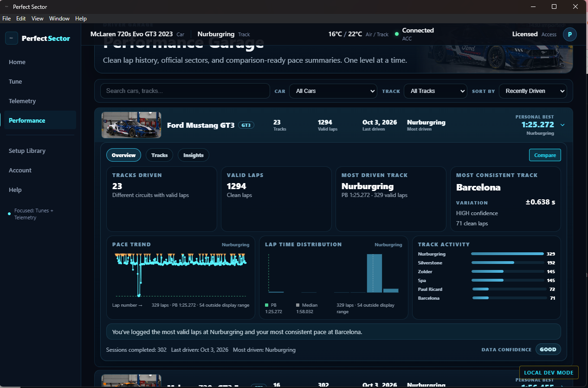Click the green Connected status dot

[x=397, y=34]
